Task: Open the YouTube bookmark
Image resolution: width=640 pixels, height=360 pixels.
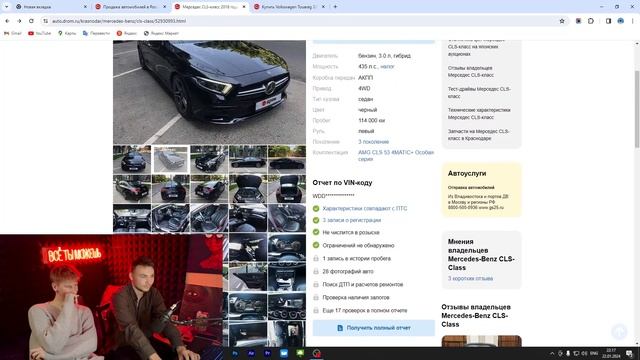Action: point(40,33)
